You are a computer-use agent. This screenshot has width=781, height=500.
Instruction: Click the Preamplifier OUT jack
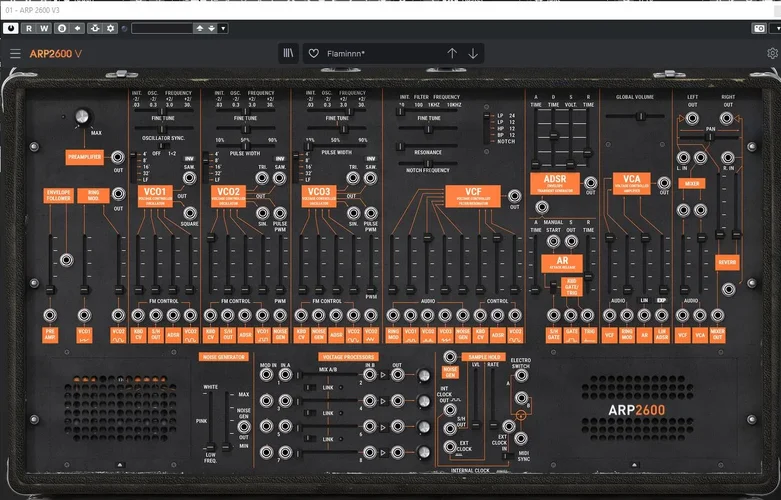pos(118,157)
